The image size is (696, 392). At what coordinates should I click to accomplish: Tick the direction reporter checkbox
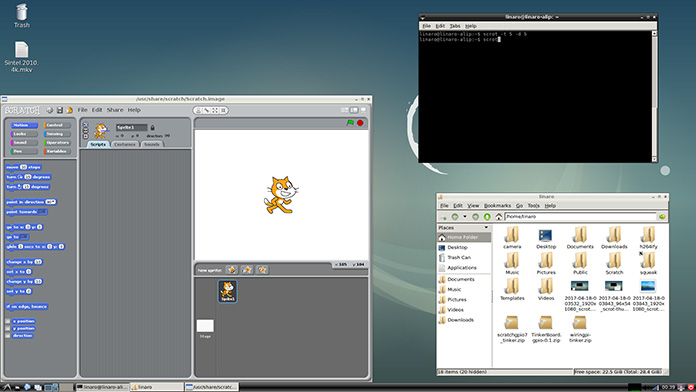click(x=8, y=336)
